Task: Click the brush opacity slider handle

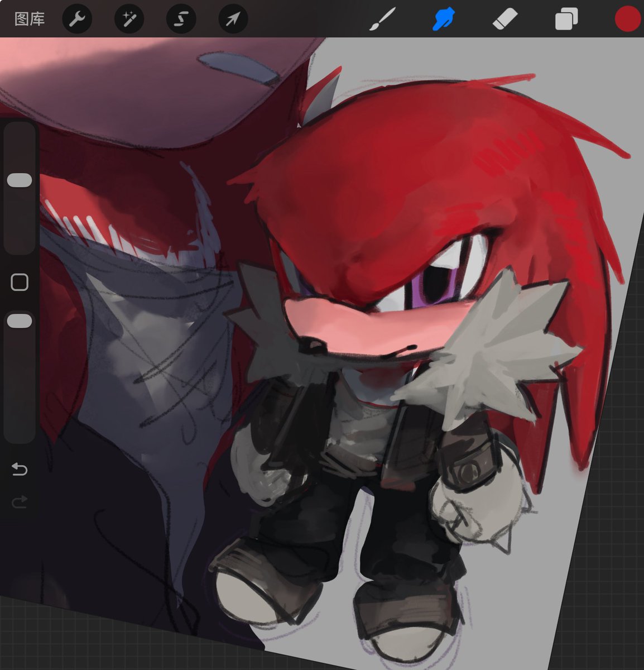Action: tap(20, 320)
